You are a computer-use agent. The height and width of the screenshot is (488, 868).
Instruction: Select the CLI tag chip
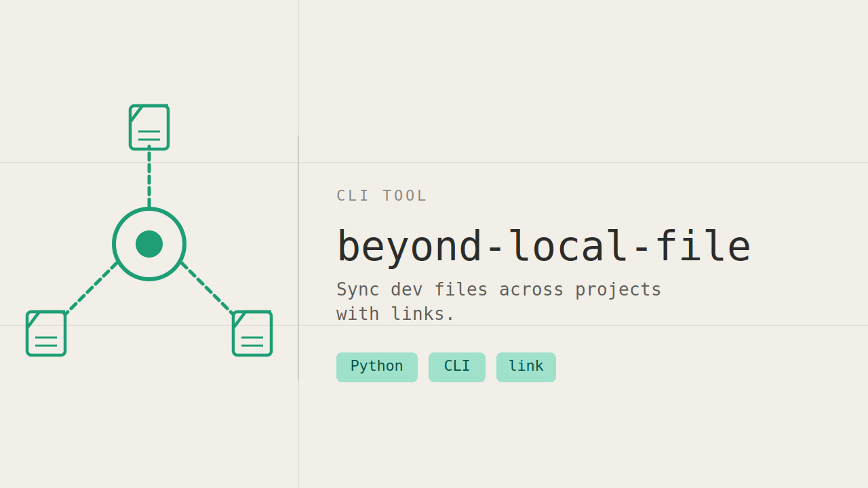click(456, 367)
